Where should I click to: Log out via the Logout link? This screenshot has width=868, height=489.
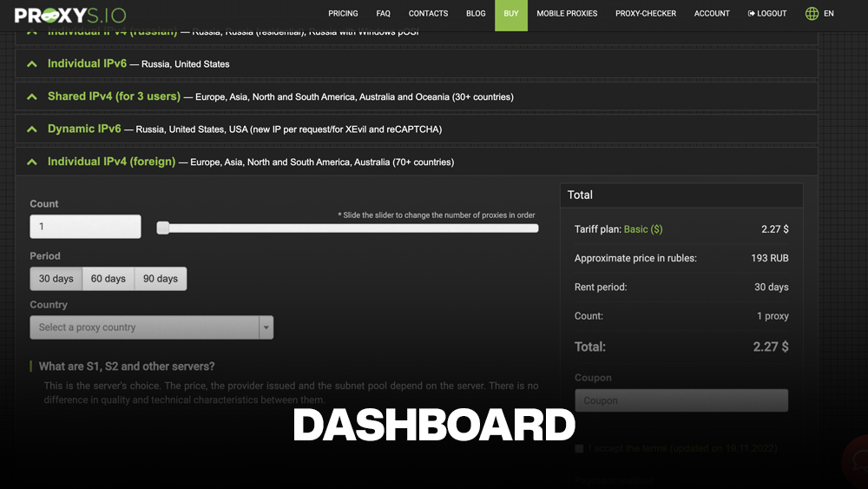(767, 13)
